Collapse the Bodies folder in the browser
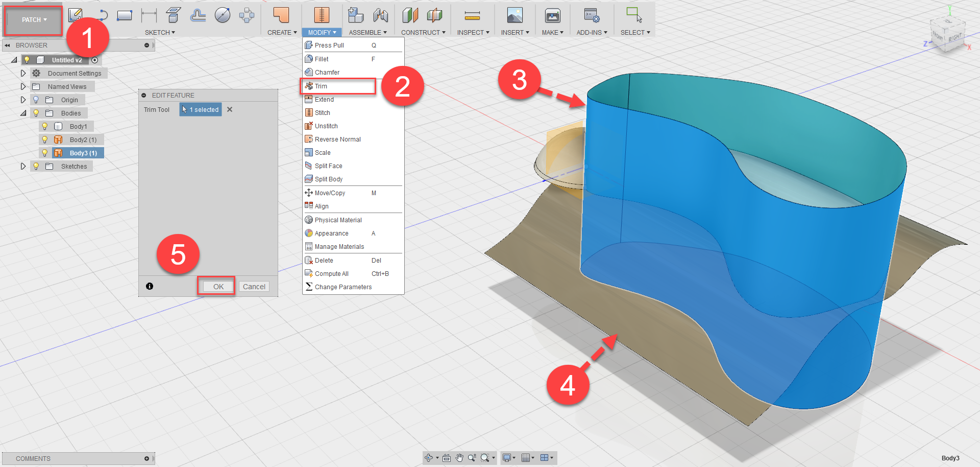Screen dimensions: 980x467 point(23,113)
